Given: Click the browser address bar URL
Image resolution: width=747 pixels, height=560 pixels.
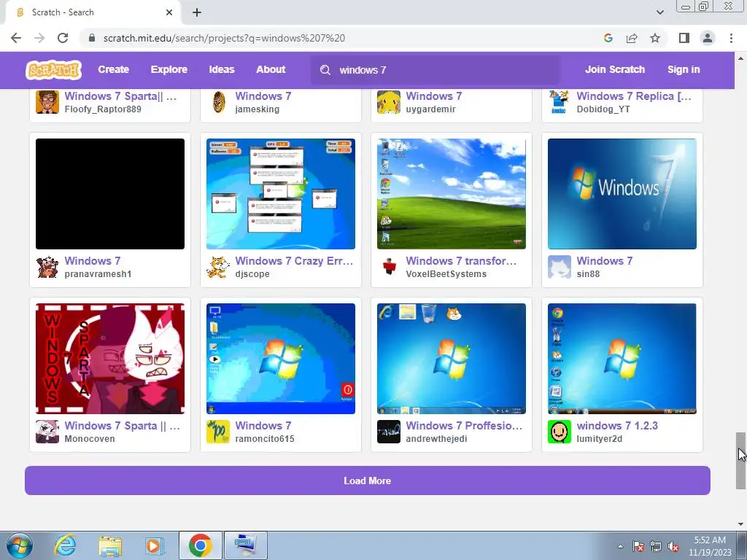Looking at the screenshot, I should click(224, 38).
